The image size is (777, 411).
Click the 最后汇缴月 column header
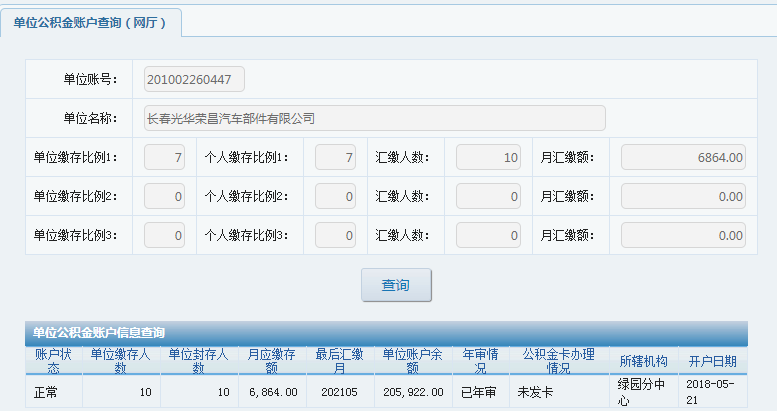(340, 361)
